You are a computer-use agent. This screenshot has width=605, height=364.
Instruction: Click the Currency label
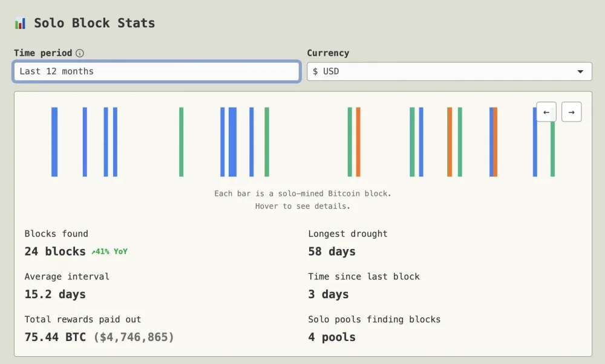pos(328,53)
